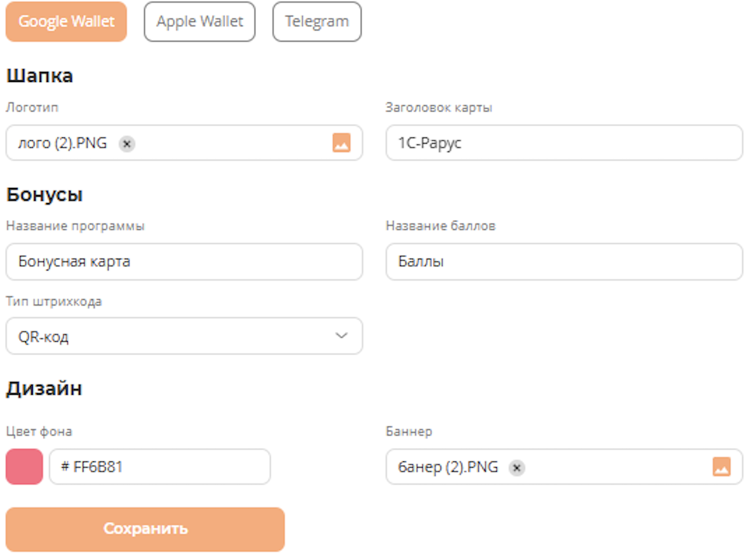Remove the uploaded лого (2).PNG file
Image resolution: width=756 pixels, height=560 pixels.
pyautogui.click(x=127, y=144)
